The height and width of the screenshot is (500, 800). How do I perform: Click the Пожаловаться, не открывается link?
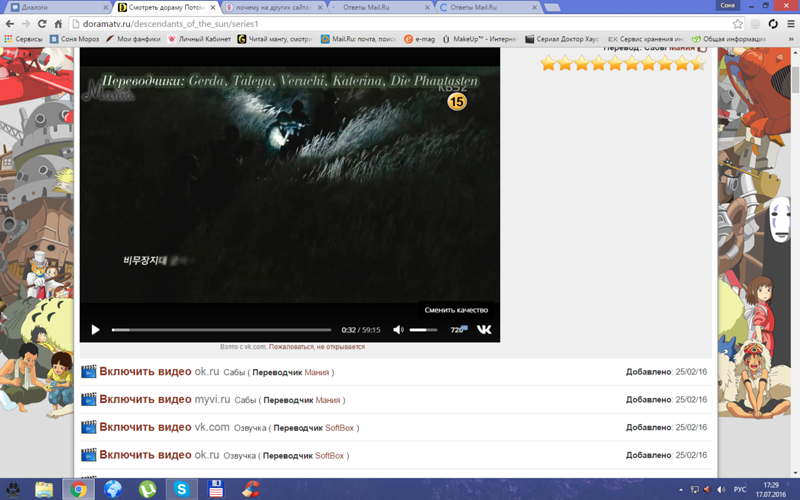(x=316, y=347)
